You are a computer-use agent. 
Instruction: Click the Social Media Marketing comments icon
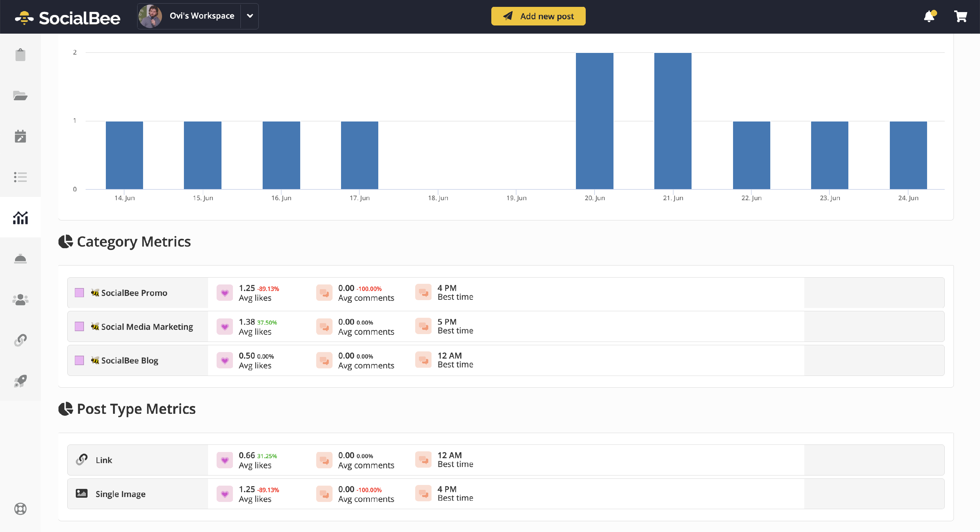(324, 326)
